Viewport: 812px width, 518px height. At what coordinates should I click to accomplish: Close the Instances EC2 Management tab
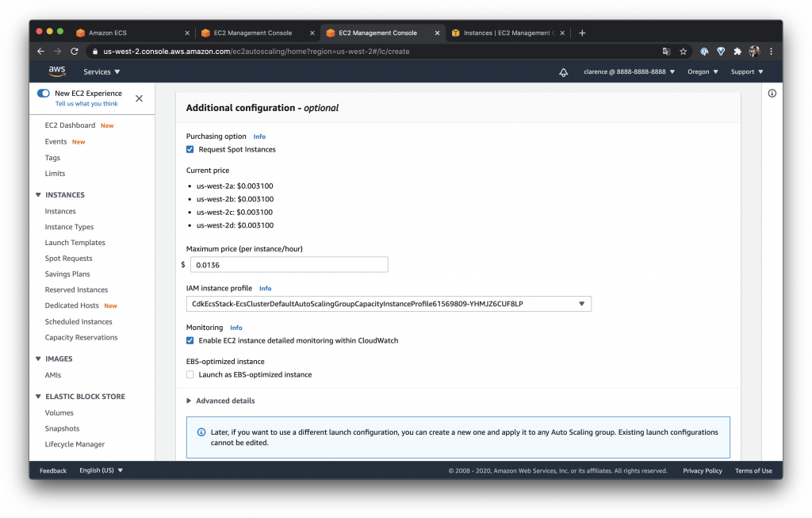click(562, 33)
